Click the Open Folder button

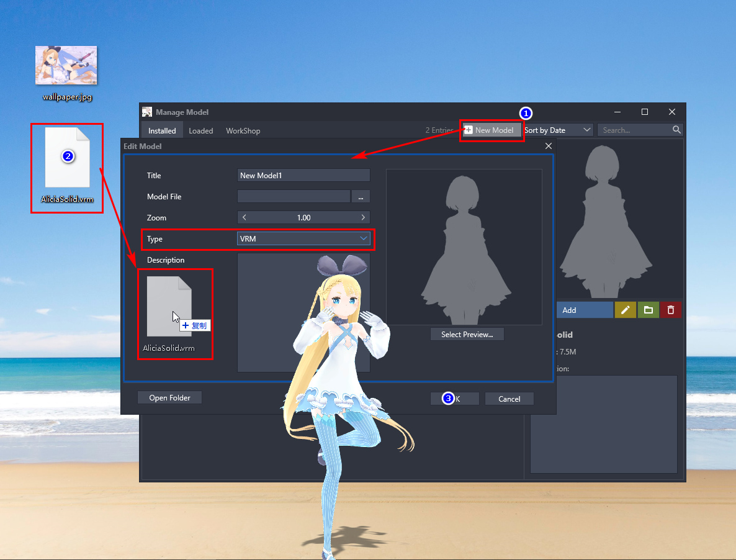169,397
